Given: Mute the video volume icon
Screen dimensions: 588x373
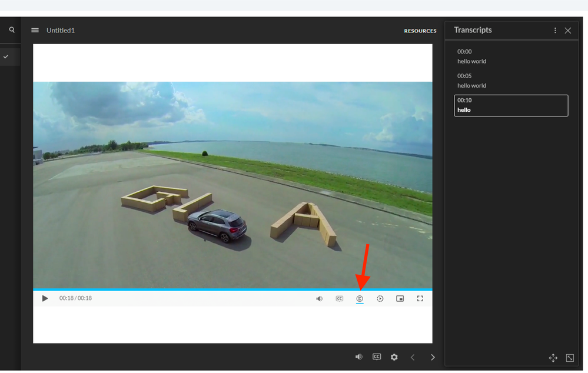Looking at the screenshot, I should click(319, 299).
